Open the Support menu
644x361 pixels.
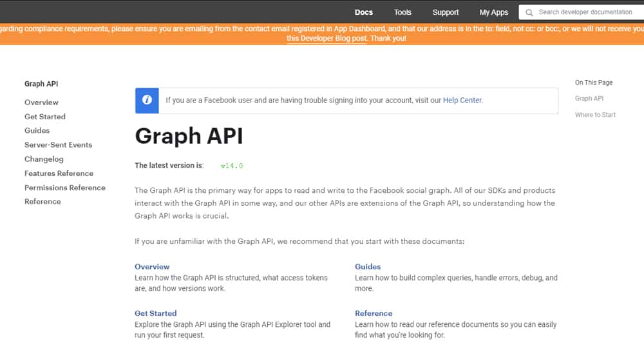[x=445, y=12]
